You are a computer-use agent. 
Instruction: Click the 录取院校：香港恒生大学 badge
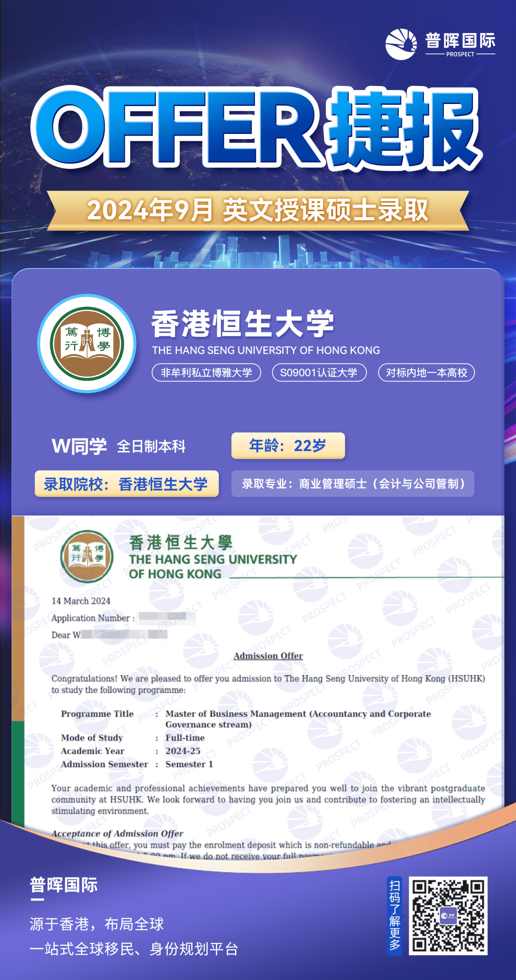(127, 484)
